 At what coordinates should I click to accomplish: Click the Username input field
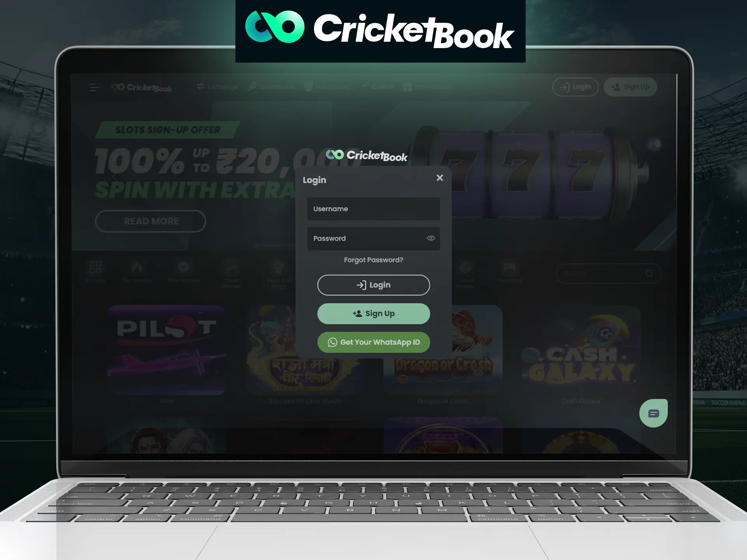(x=373, y=208)
